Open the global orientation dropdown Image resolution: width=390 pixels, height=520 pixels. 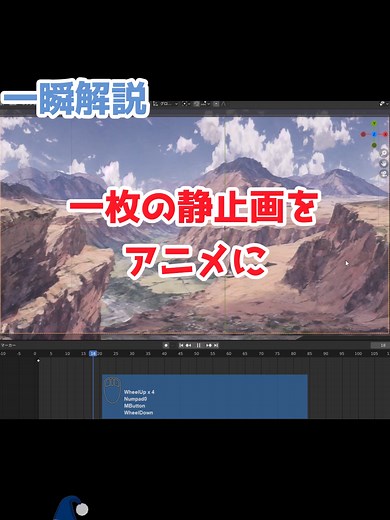point(169,104)
